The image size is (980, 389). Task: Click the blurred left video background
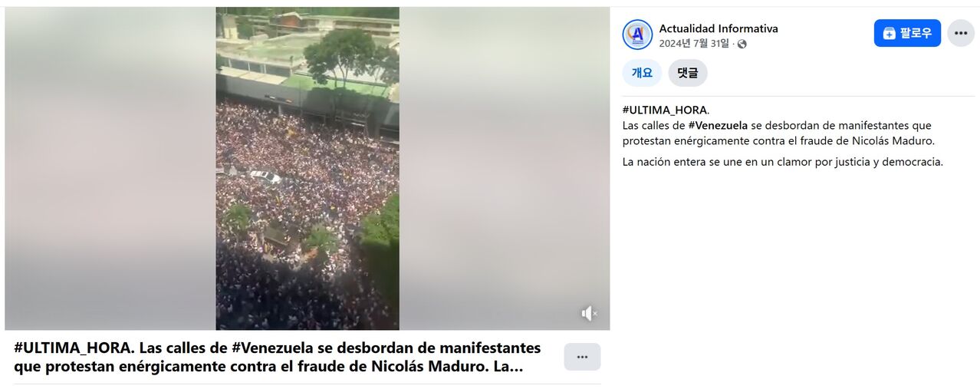(110, 169)
